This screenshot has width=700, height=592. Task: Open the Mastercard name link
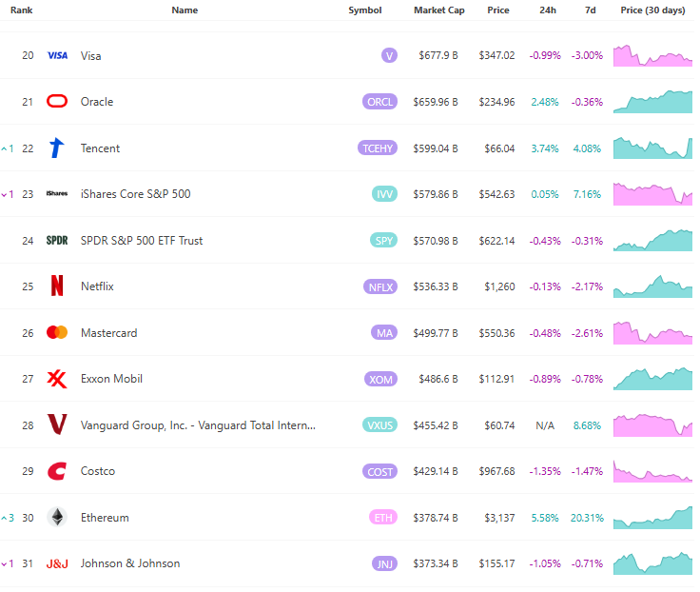109,333
